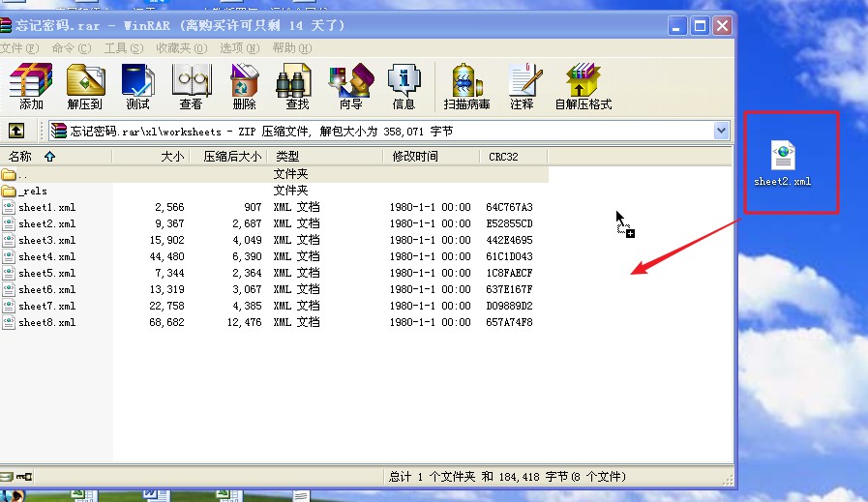Click the sheet3.xml file icon
The width and height of the screenshot is (868, 502).
click(9, 240)
